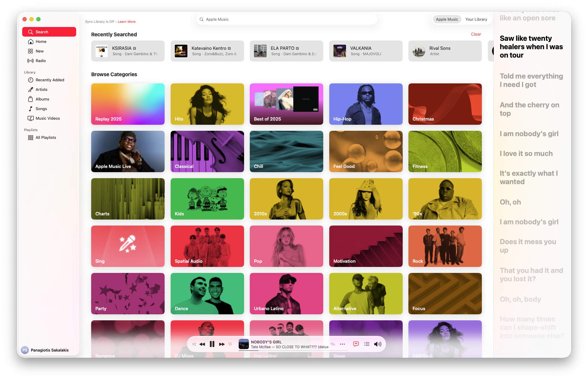Open the Songs library section

coord(41,109)
